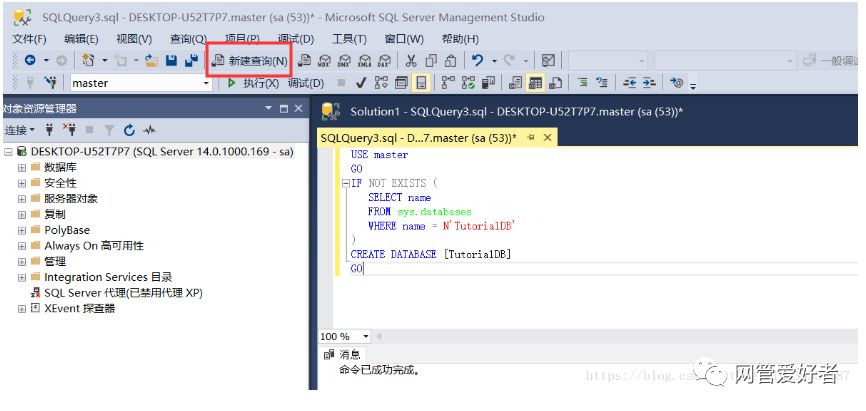Open Object Explorer window position dropdown

click(268, 108)
